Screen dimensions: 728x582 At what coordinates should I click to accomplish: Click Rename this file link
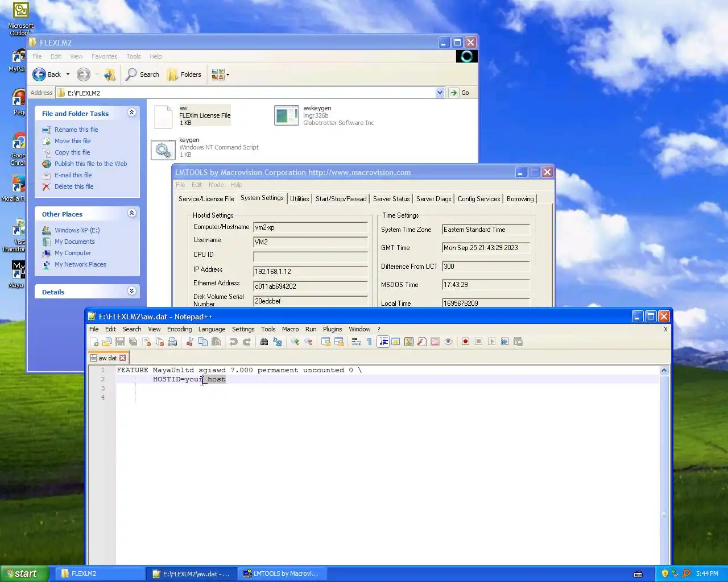[x=76, y=130]
